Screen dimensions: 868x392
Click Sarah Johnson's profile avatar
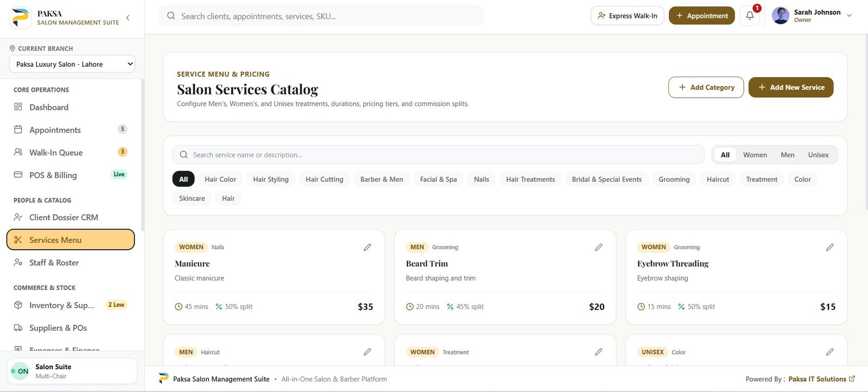[x=781, y=16]
